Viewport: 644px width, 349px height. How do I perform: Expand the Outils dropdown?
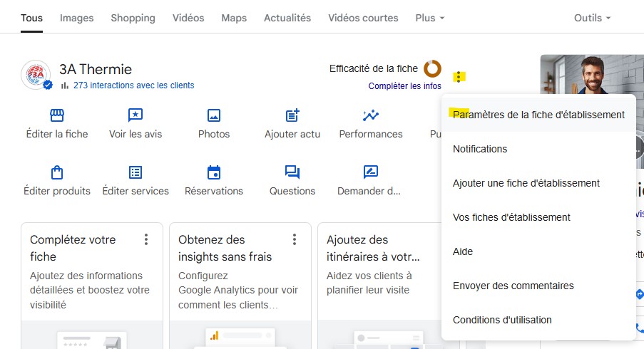tap(592, 18)
